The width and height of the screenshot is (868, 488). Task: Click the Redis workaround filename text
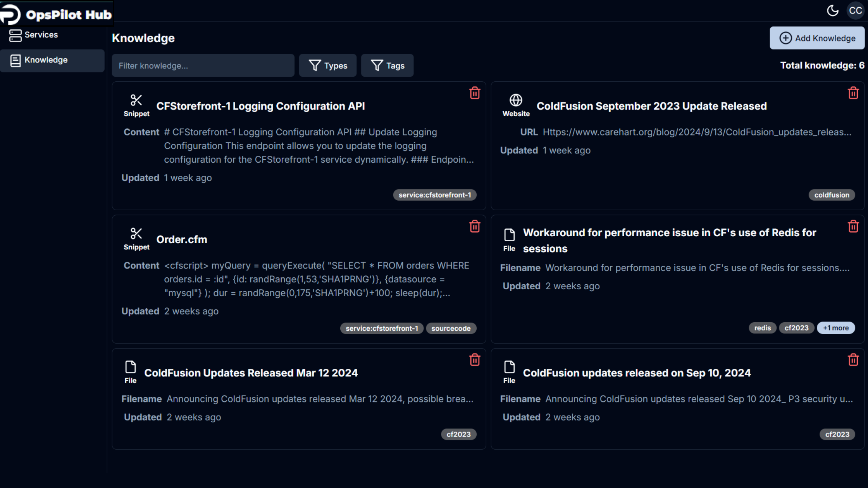coord(697,268)
